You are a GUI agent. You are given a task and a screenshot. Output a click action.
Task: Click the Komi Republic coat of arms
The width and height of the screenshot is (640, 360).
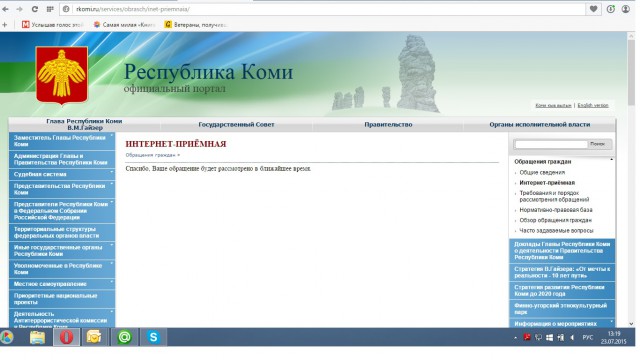[x=62, y=75]
